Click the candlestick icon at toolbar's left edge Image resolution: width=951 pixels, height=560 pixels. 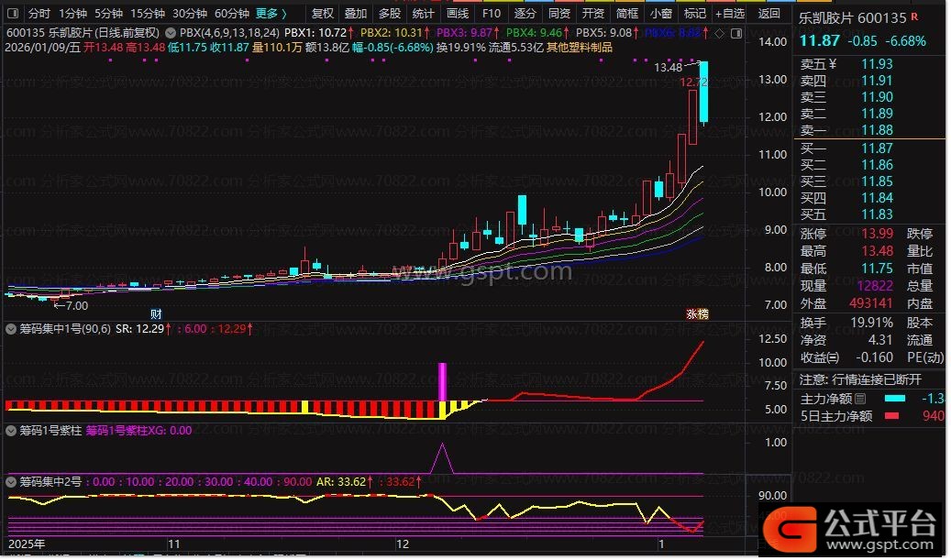tap(11, 14)
